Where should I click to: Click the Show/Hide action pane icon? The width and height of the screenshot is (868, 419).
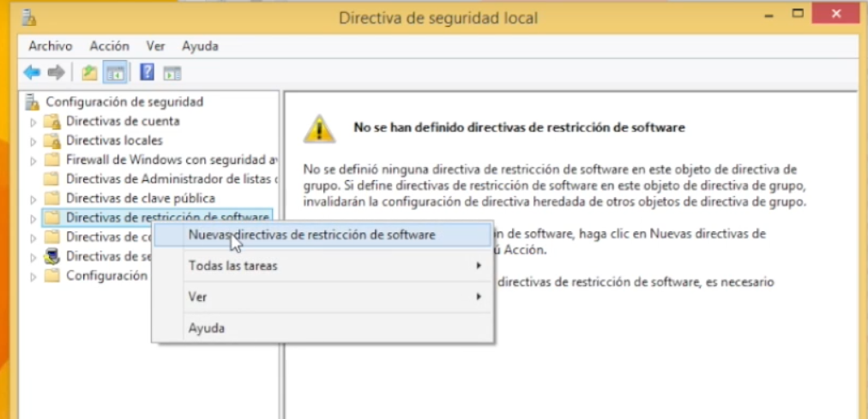tap(172, 73)
